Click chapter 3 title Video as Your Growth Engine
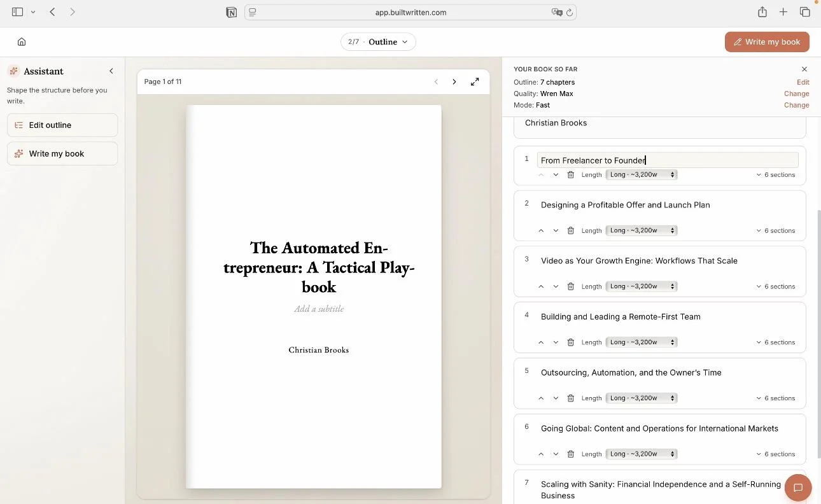The image size is (821, 504). (639, 261)
